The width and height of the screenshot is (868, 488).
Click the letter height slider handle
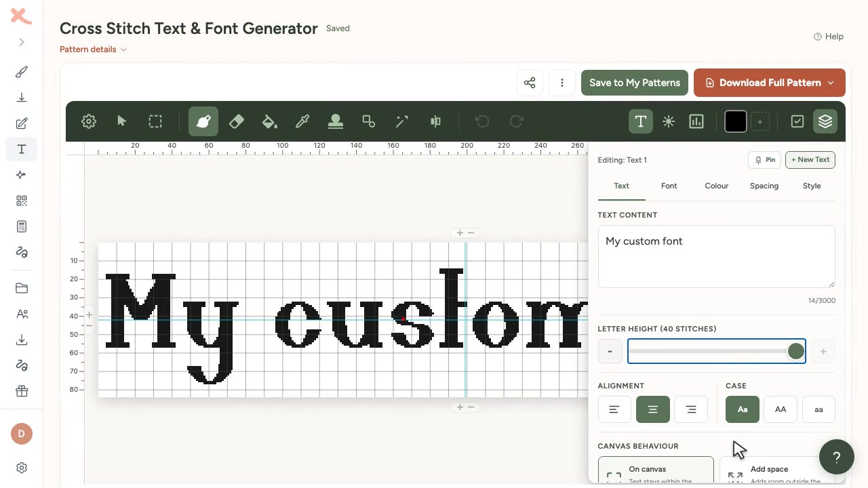(796, 351)
